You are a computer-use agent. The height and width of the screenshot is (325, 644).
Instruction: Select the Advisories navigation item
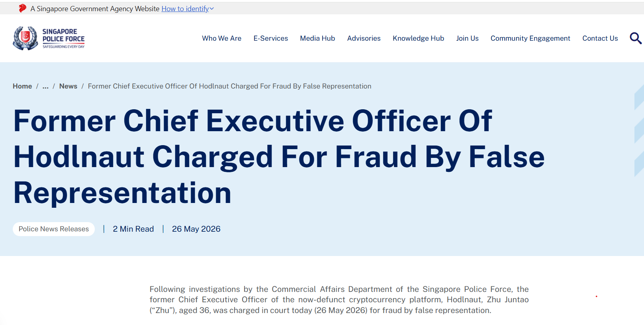tap(364, 38)
